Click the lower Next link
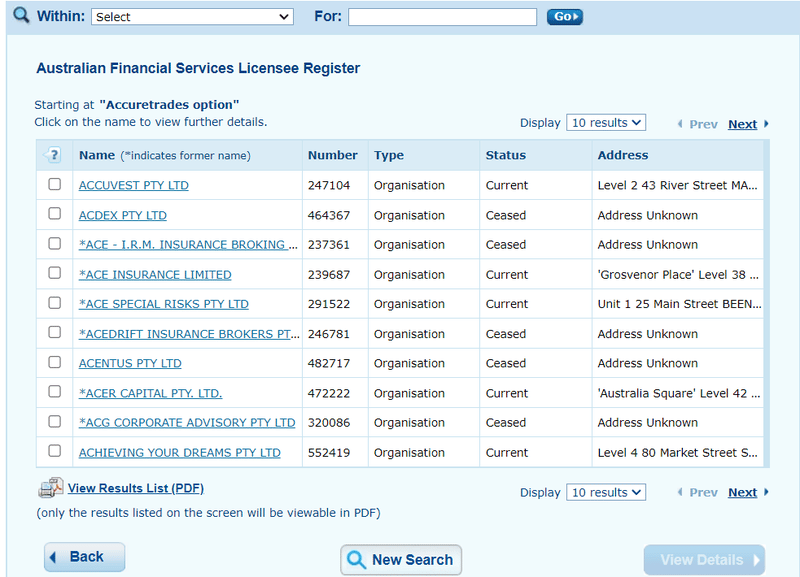The image size is (800, 577). click(x=742, y=492)
